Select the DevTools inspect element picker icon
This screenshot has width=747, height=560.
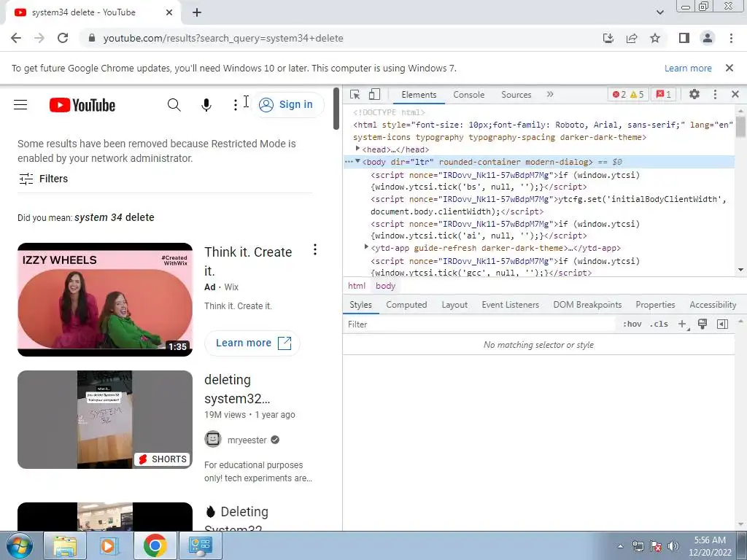click(355, 94)
